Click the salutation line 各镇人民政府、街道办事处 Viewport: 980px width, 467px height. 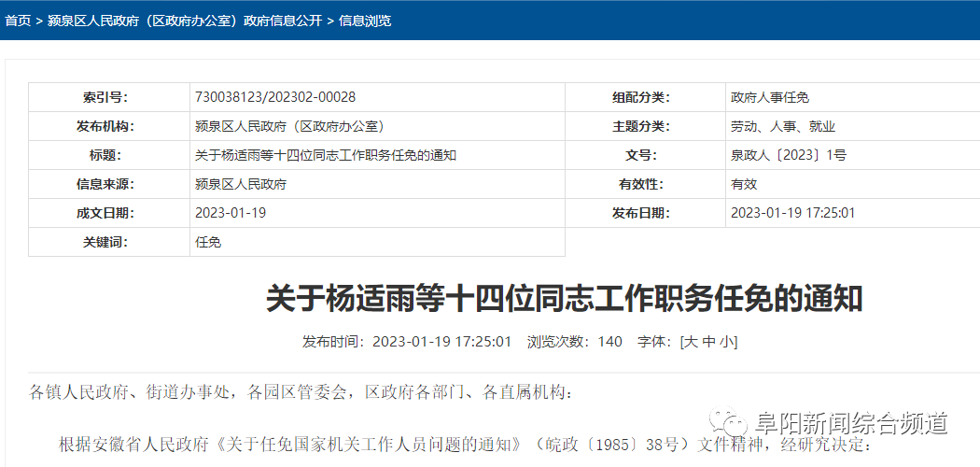coord(301,392)
